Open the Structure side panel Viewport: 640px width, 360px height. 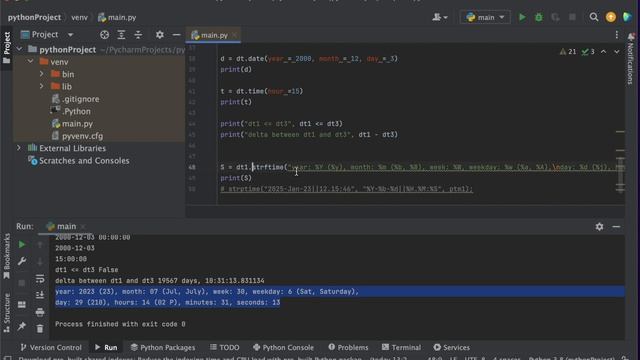(7, 313)
